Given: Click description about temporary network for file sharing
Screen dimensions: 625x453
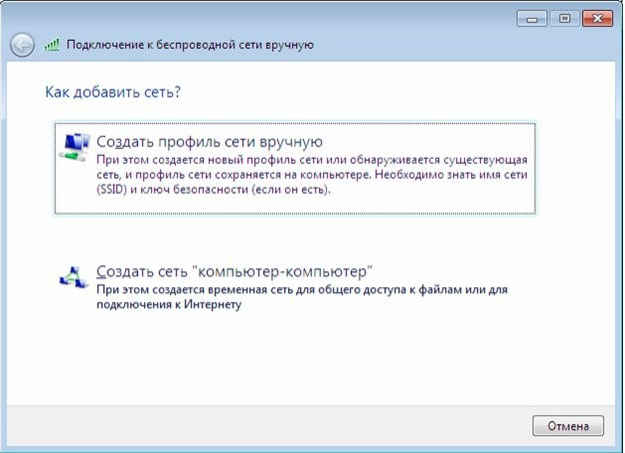Looking at the screenshot, I should tap(302, 297).
